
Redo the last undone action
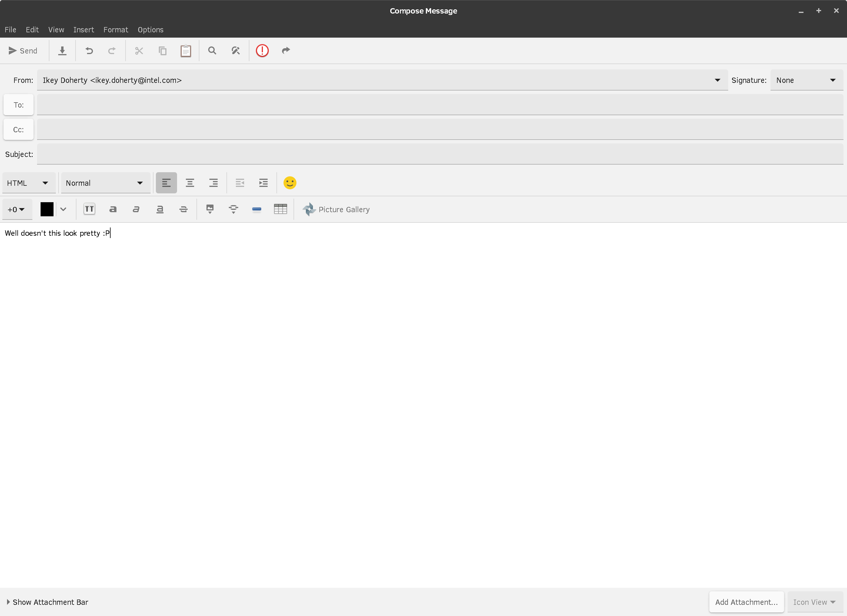click(112, 51)
